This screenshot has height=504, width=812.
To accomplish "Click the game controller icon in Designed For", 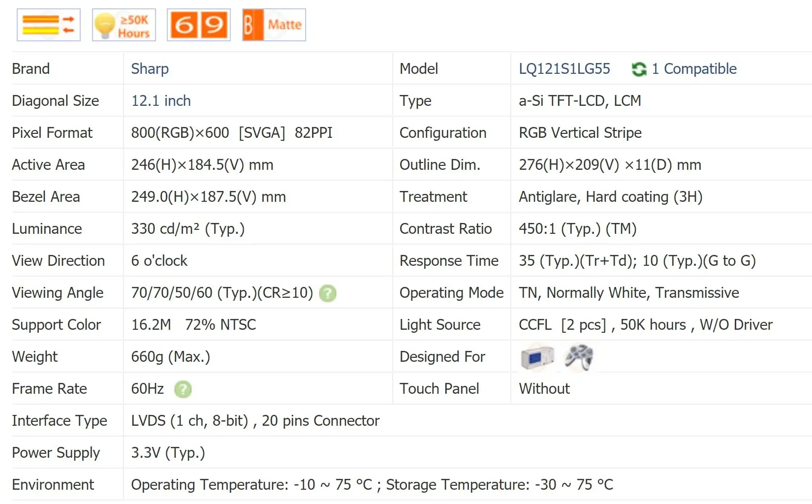I will pos(579,357).
